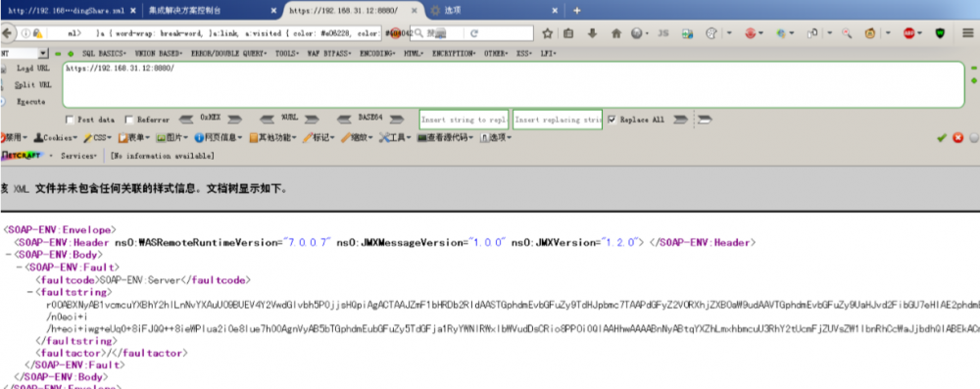The height and width of the screenshot is (389, 980).
Task: Open the Netcraft Services menu
Action: pos(78,156)
